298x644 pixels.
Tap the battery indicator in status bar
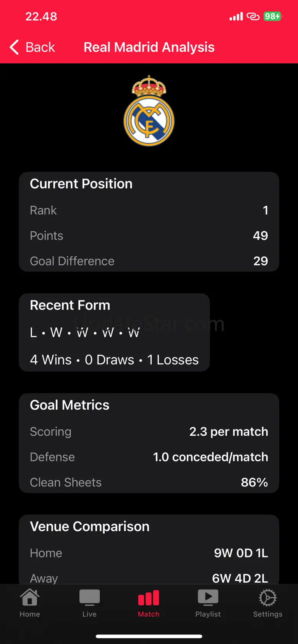click(x=272, y=16)
